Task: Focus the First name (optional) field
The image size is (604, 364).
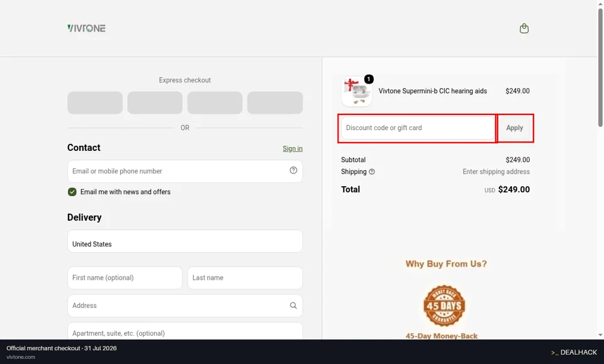Action: [x=125, y=278]
